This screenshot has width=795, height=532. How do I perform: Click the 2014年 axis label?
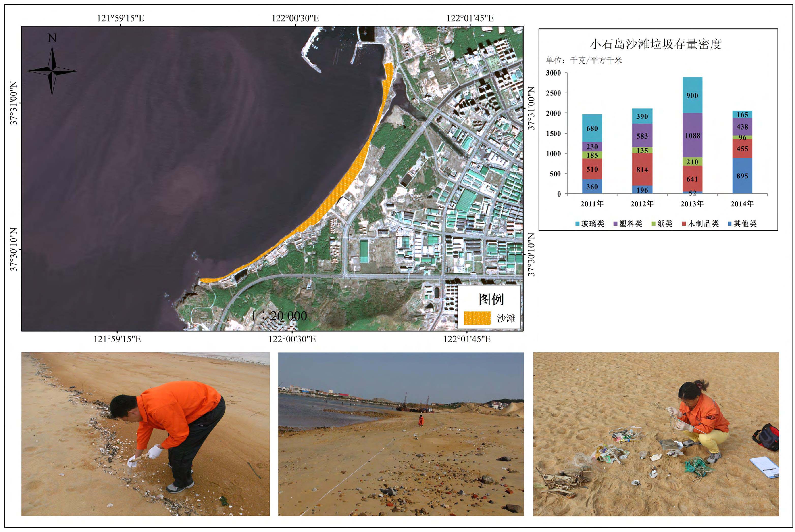click(x=742, y=204)
